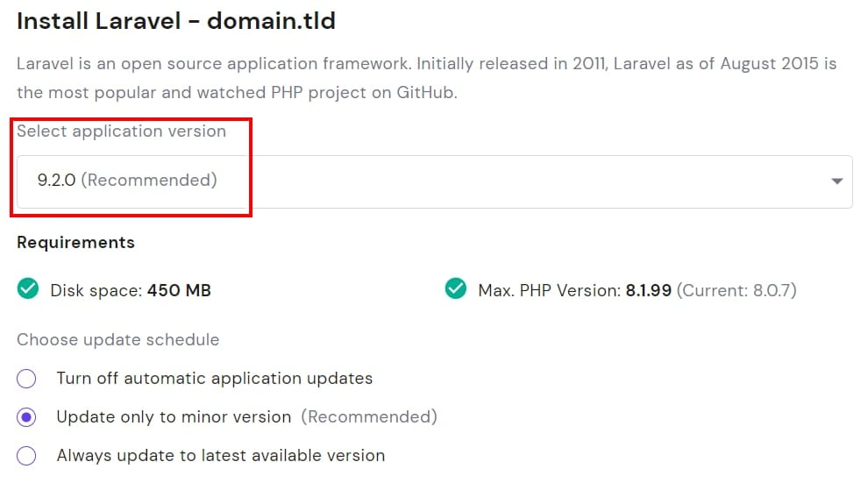
Task: Click '(Recommended)' beside the minor version option
Action: (x=369, y=417)
